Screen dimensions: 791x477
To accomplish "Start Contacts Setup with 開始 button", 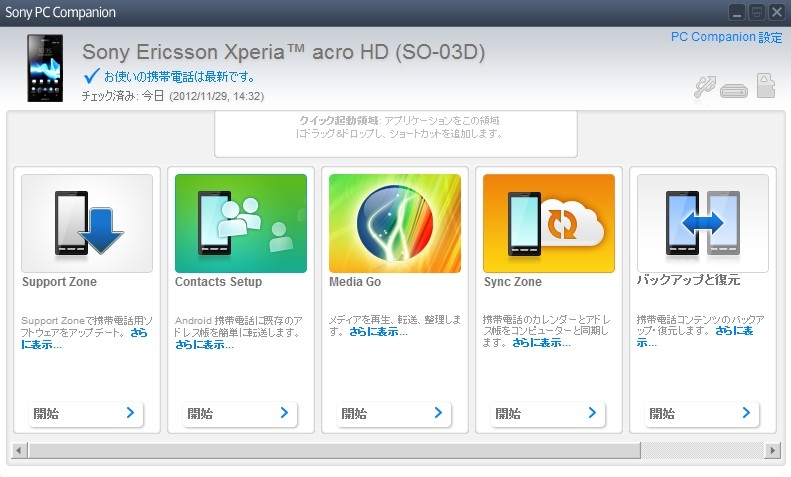I will (240, 413).
